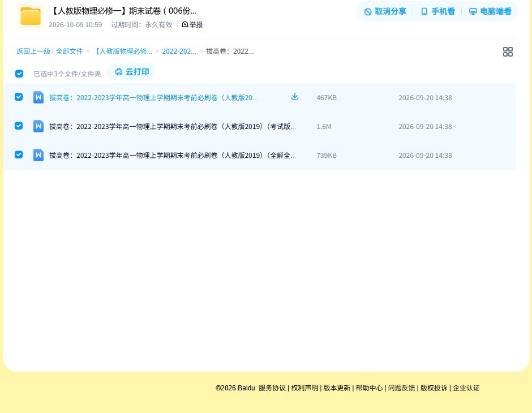Click the yellow shared folder icon

(31, 16)
